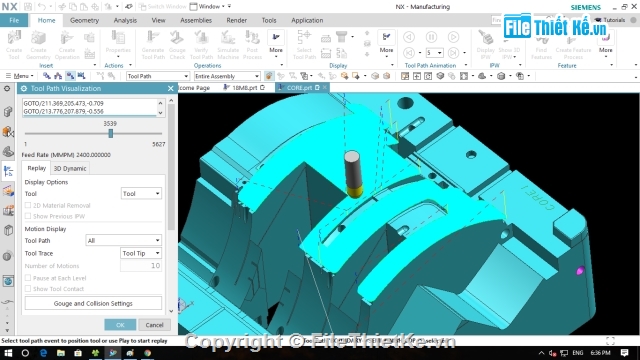Select the Replay tab
The height and width of the screenshot is (360, 640).
36,168
